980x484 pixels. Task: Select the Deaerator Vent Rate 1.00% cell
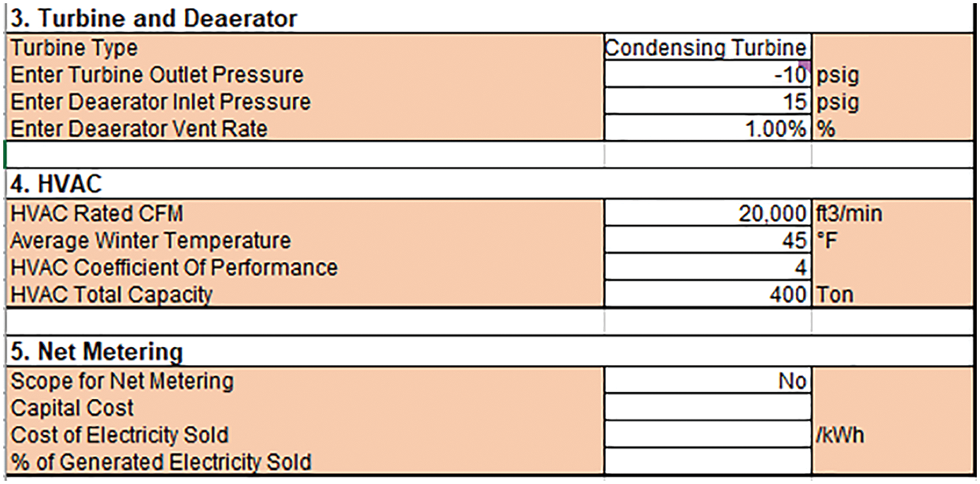tap(707, 128)
